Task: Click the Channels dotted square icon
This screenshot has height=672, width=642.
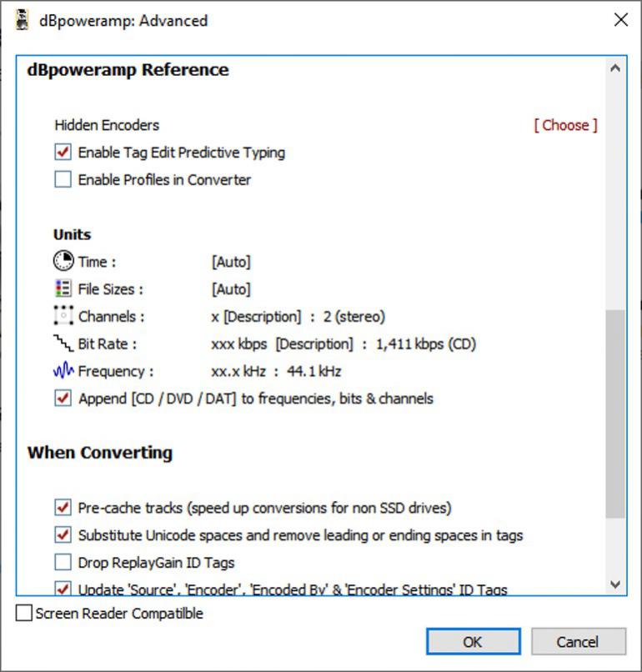Action: click(x=63, y=316)
